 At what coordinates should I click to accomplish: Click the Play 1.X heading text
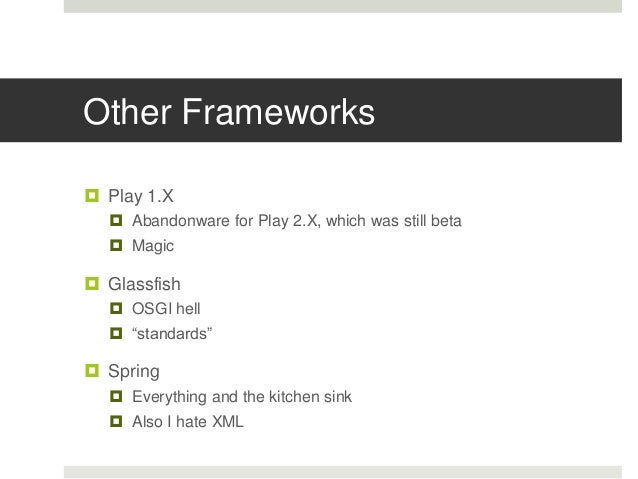click(x=141, y=196)
